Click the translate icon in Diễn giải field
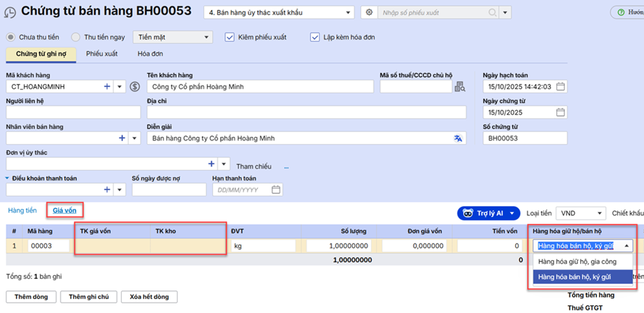The image size is (644, 313). click(458, 138)
